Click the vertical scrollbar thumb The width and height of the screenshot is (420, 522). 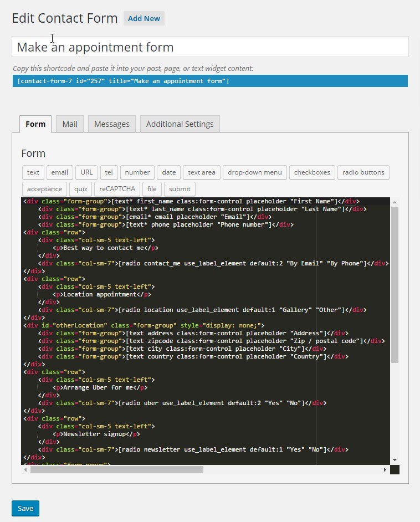[x=395, y=285]
